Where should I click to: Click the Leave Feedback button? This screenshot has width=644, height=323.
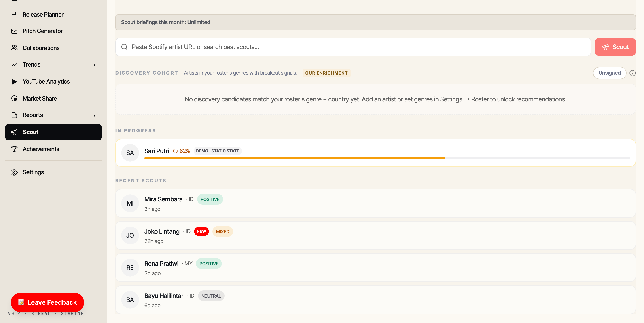[47, 302]
